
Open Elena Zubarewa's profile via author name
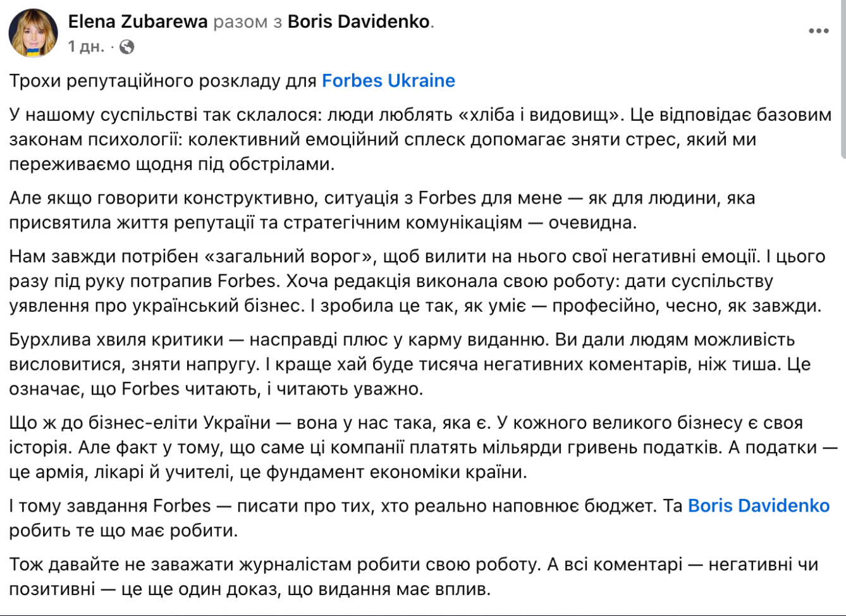point(138,22)
